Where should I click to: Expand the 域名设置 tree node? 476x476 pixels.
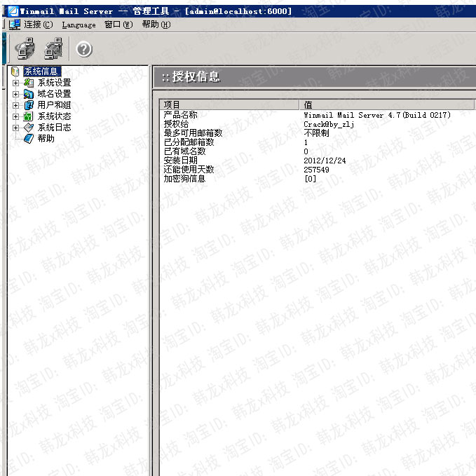[x=16, y=94]
